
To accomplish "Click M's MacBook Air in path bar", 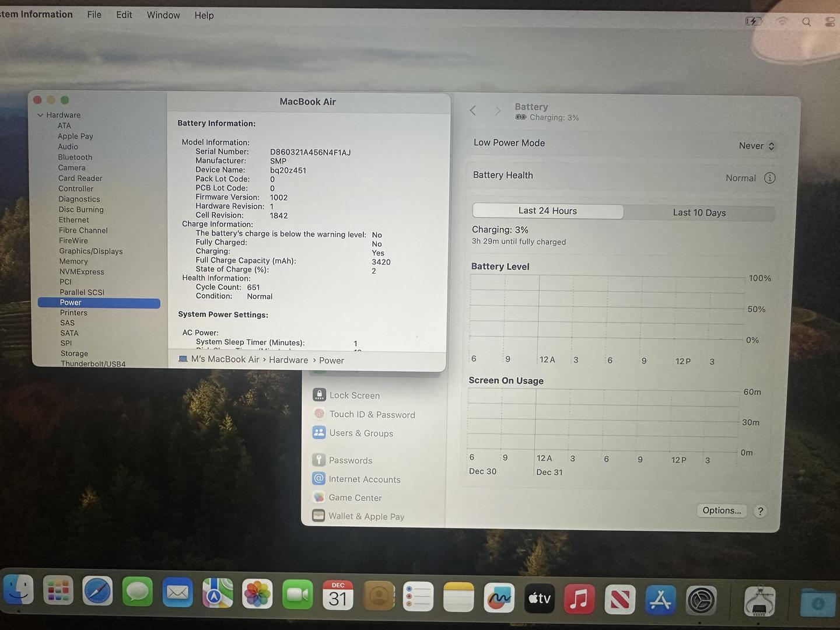I will tap(219, 359).
